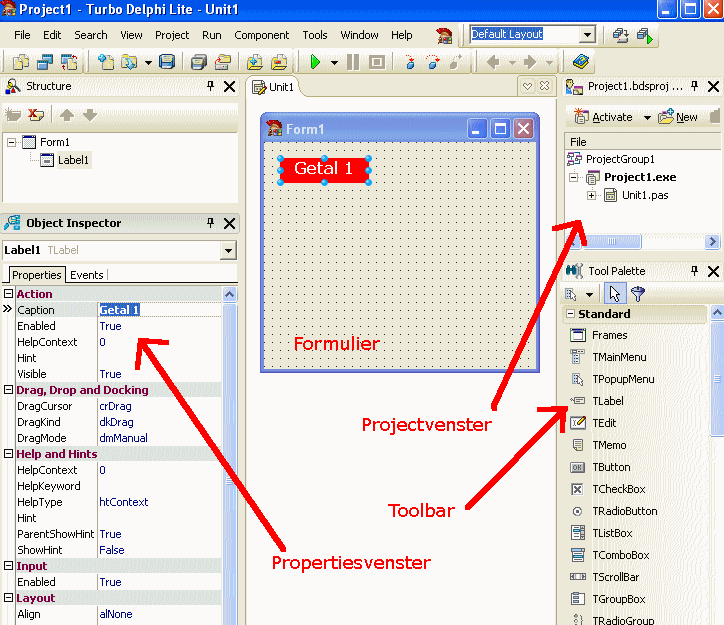724x625 pixels.
Task: Click the View Form toolbar icon
Action: tap(45, 62)
